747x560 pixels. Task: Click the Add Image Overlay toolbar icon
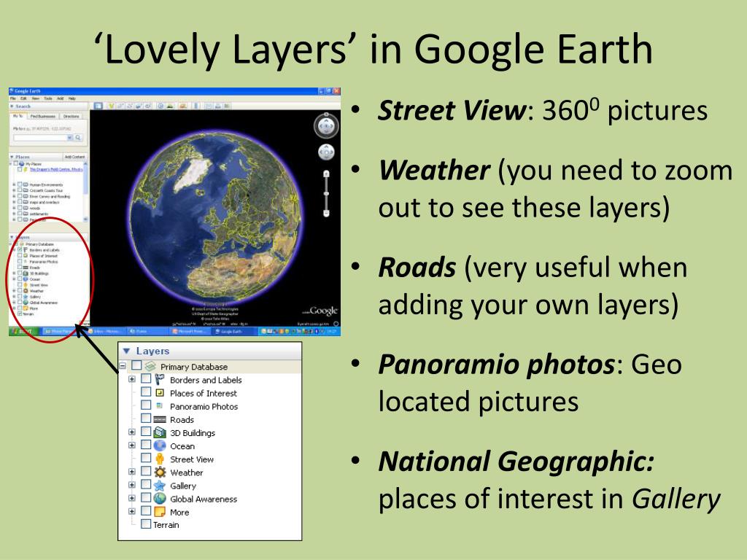[x=138, y=106]
